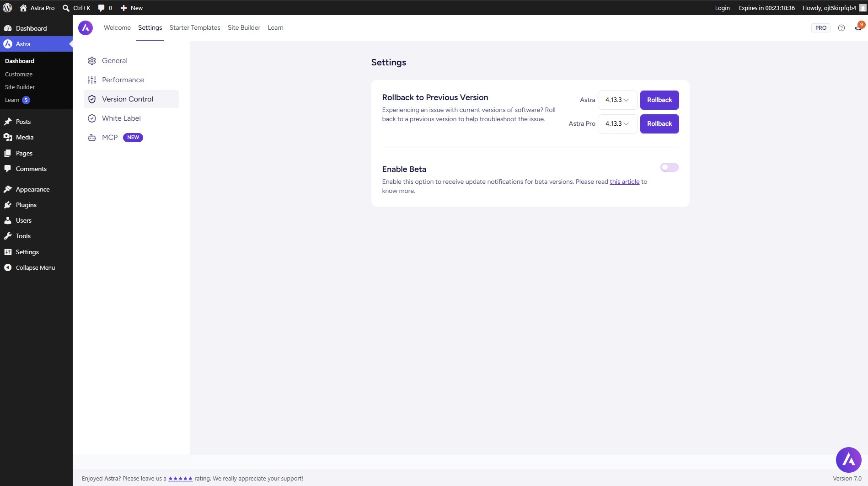The height and width of the screenshot is (486, 868).
Task: Click the Rollback button for Astra
Action: click(659, 100)
